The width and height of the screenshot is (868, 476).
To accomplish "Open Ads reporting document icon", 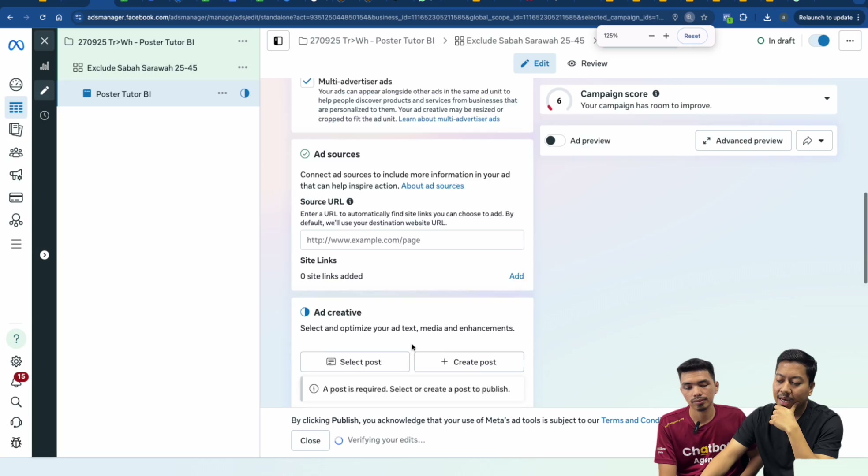I will pyautogui.click(x=16, y=130).
